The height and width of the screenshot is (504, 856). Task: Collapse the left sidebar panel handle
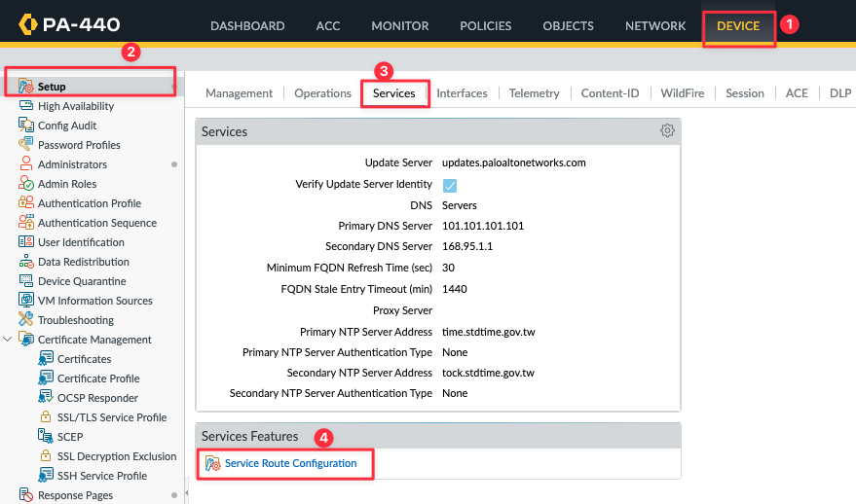[187, 493]
